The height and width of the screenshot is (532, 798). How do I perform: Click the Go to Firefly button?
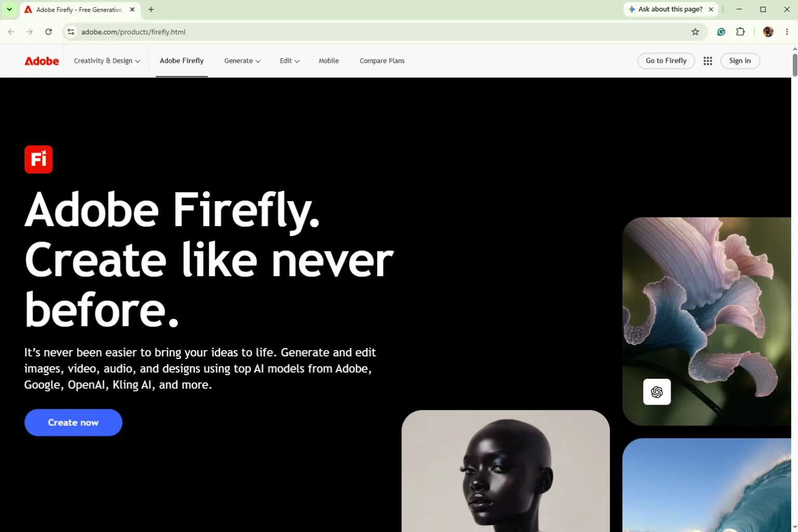click(x=666, y=61)
